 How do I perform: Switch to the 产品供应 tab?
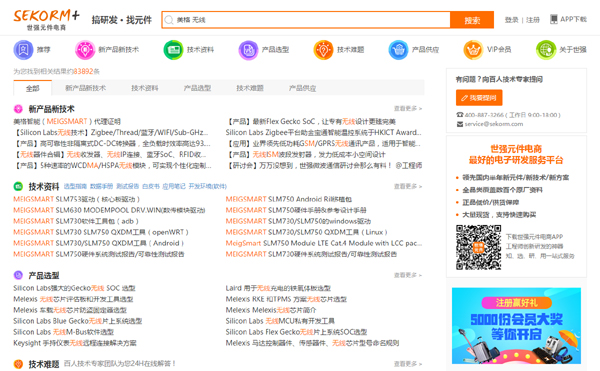[302, 88]
